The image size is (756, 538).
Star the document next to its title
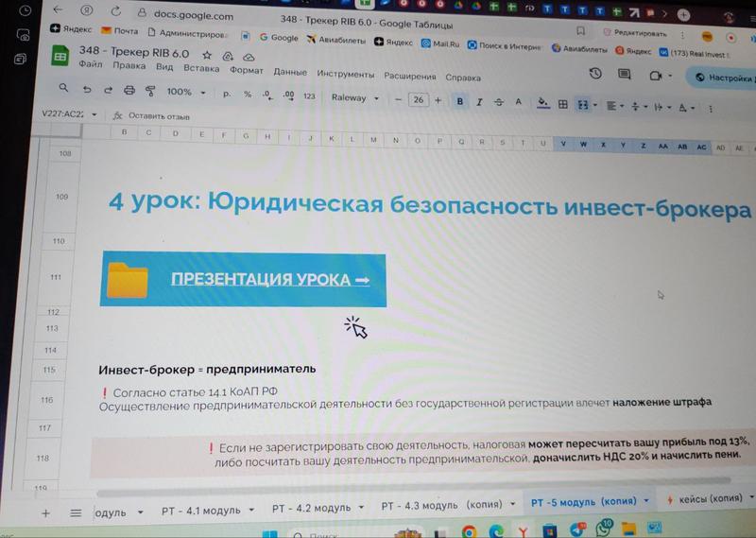pyautogui.click(x=207, y=54)
